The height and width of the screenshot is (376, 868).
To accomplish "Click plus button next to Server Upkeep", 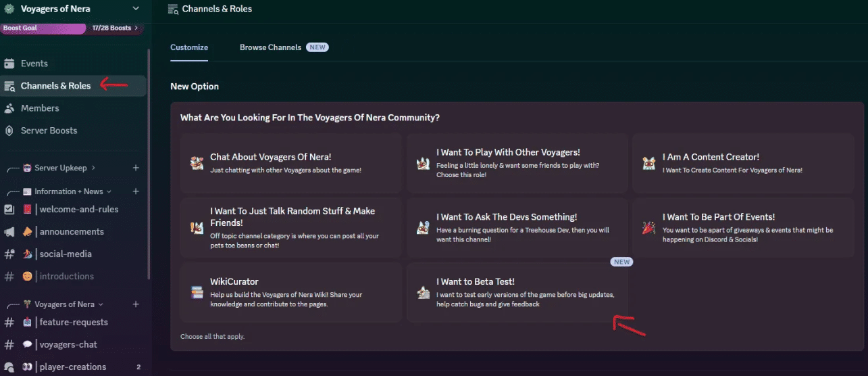I will tap(136, 168).
